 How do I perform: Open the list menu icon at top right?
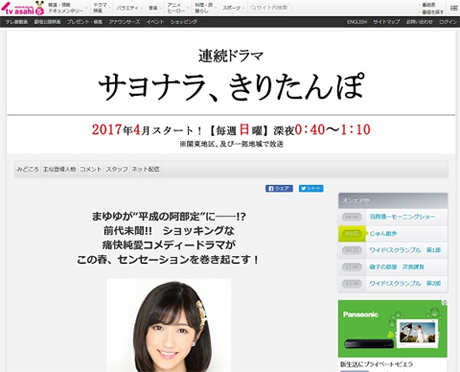coord(454,8)
